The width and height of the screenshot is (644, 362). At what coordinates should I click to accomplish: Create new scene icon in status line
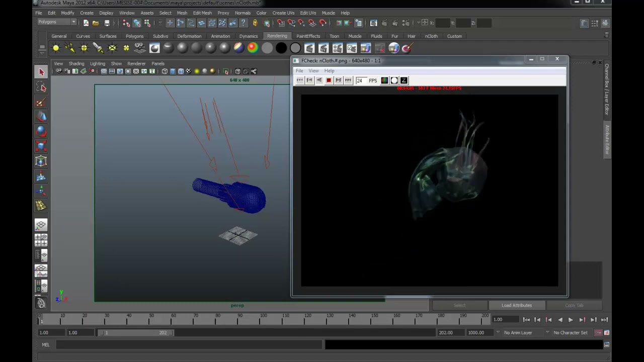pos(86,23)
